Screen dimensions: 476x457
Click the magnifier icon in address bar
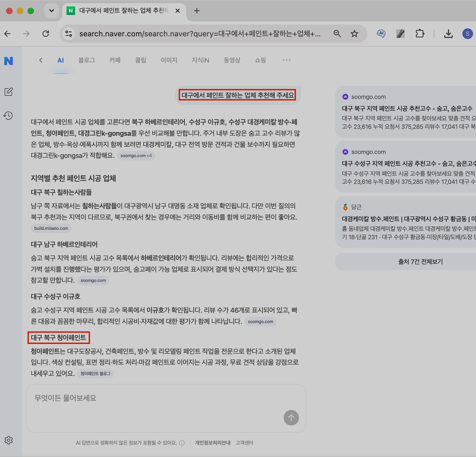(337, 34)
